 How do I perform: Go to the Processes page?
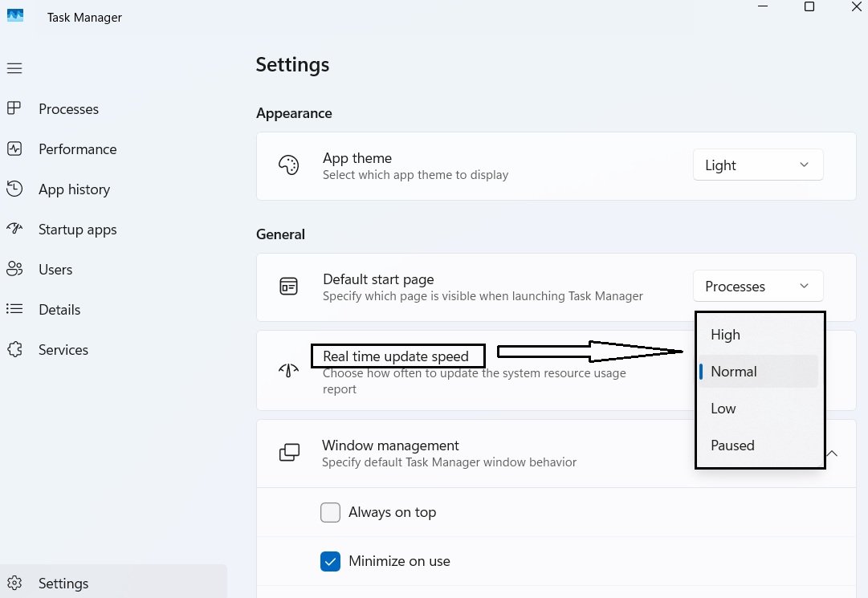pyautogui.click(x=68, y=109)
